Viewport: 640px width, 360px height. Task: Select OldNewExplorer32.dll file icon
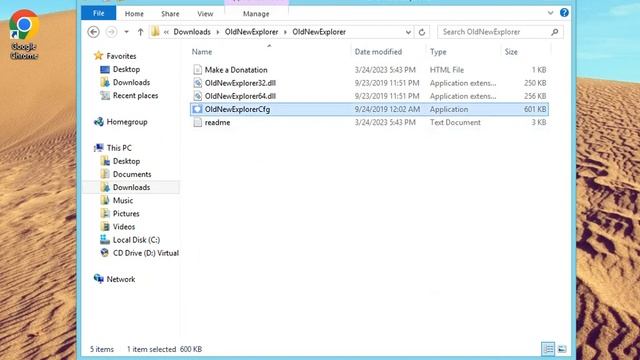[x=198, y=83]
